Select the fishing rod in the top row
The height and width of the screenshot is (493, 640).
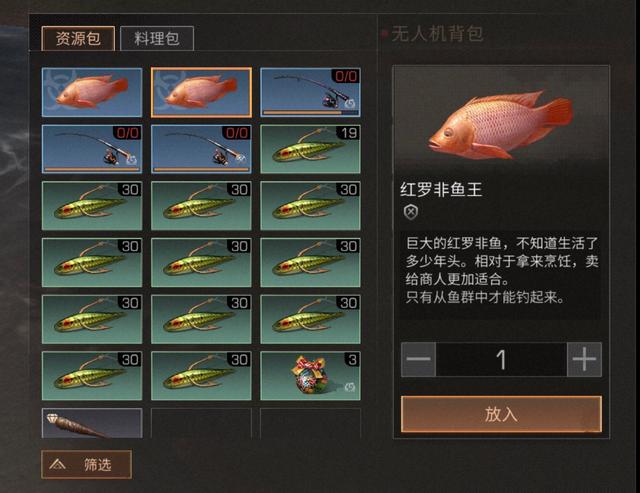coord(310,92)
